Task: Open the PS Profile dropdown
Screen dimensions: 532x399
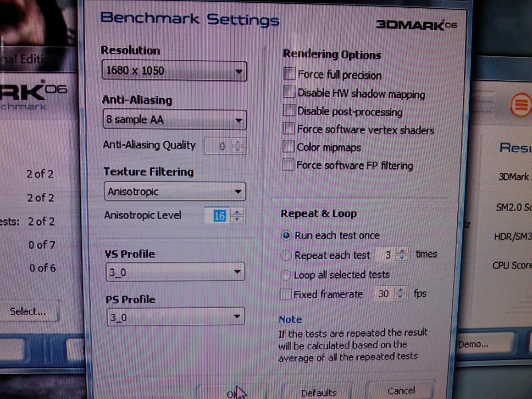Action: point(175,317)
